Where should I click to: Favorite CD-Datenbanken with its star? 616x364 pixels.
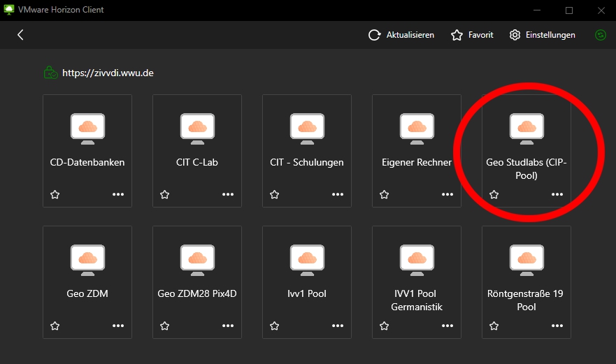click(55, 194)
